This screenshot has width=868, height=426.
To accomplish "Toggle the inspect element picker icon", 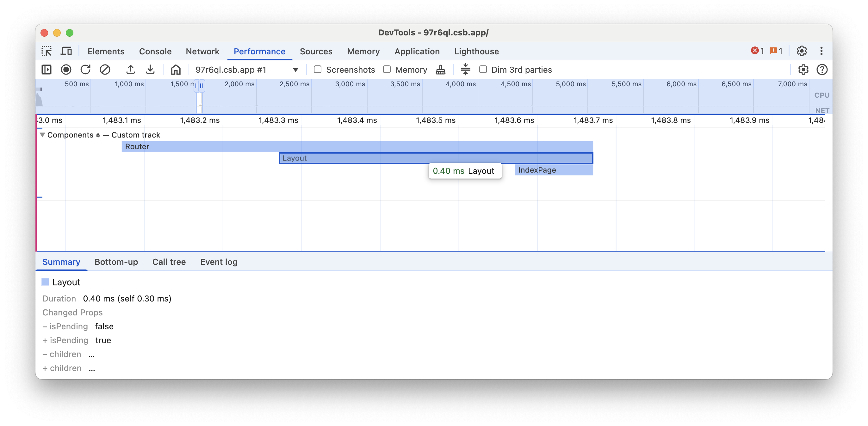I will [46, 51].
